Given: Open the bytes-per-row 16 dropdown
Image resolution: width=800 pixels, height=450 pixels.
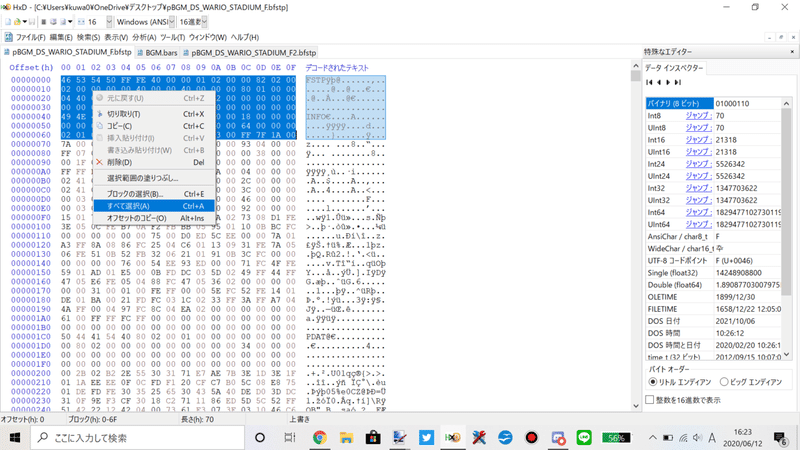Looking at the screenshot, I should tap(109, 22).
